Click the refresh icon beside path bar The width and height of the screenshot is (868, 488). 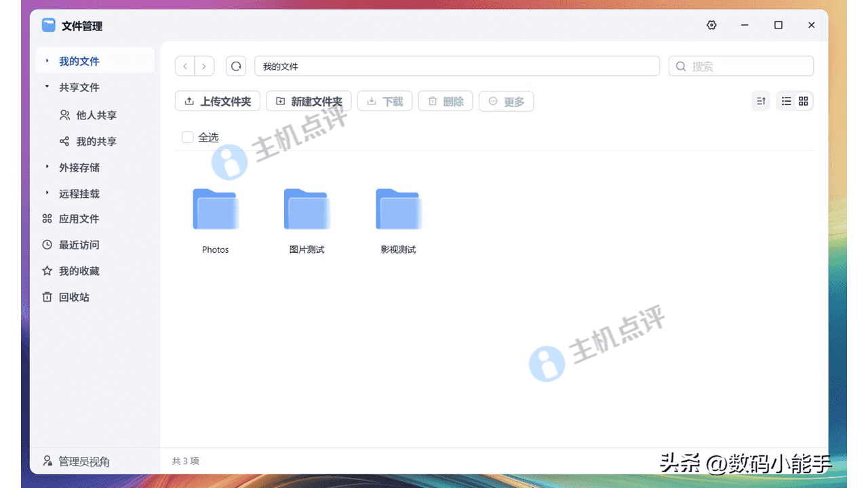pos(235,66)
